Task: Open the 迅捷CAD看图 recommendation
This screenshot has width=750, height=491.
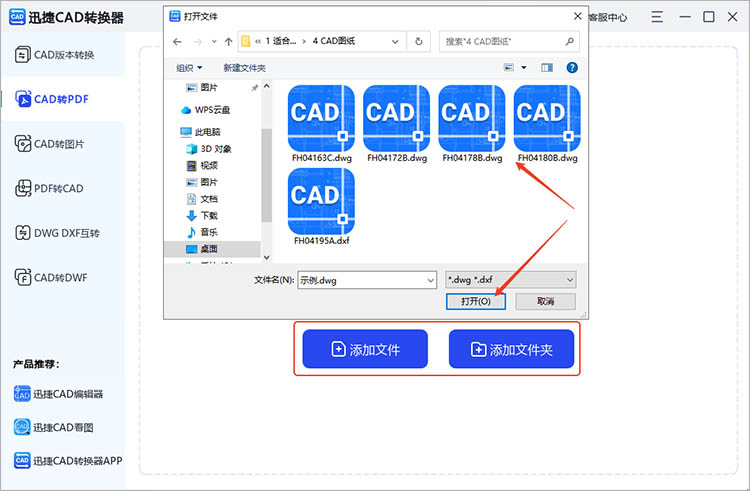Action: 54,427
